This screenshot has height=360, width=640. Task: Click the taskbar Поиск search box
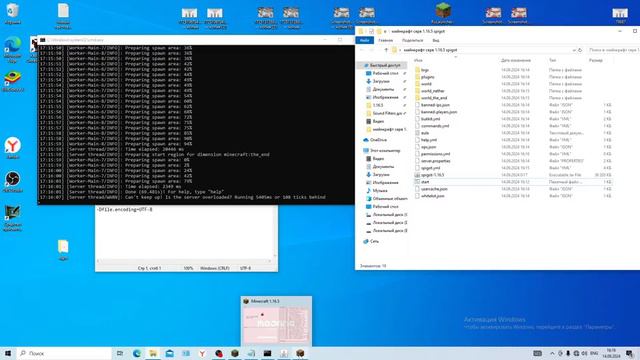point(64,353)
